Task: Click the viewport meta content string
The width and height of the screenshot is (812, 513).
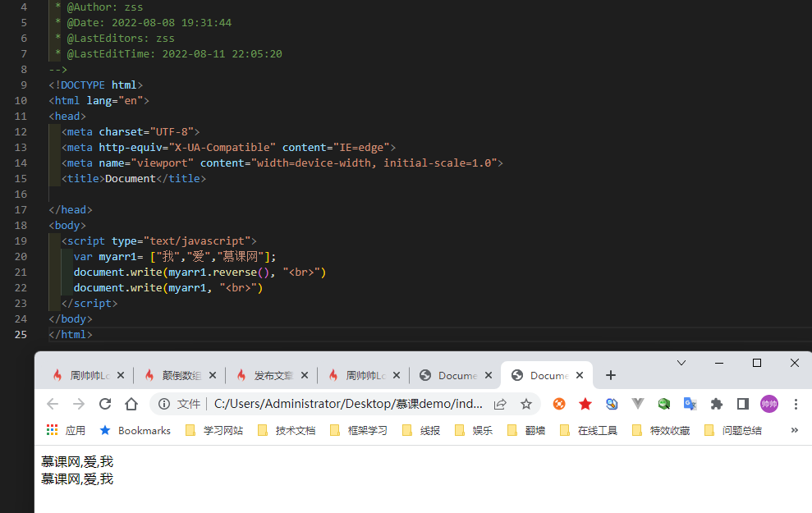Action: (x=374, y=163)
